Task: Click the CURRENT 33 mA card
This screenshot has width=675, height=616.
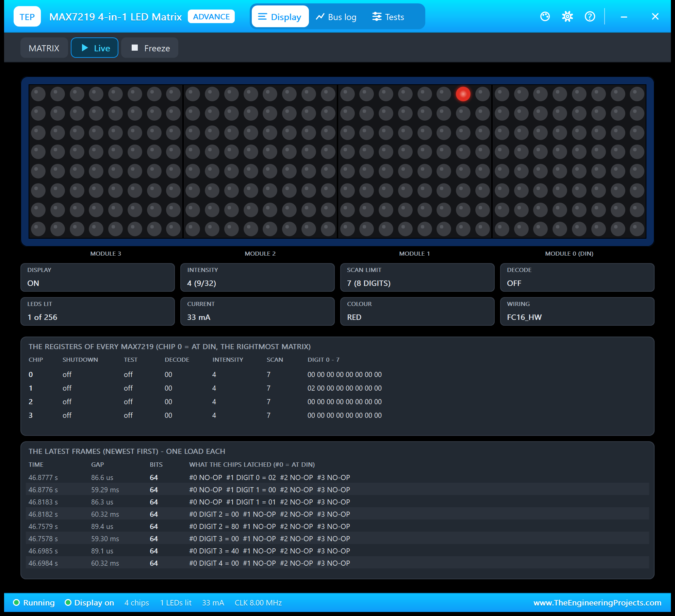Action: 258,311
